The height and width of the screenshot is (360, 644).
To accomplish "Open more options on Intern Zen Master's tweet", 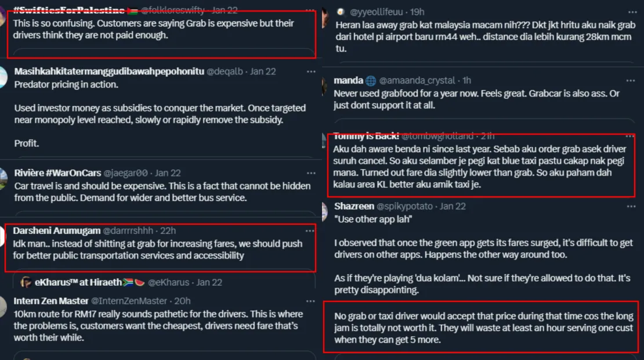I will 312,301.
